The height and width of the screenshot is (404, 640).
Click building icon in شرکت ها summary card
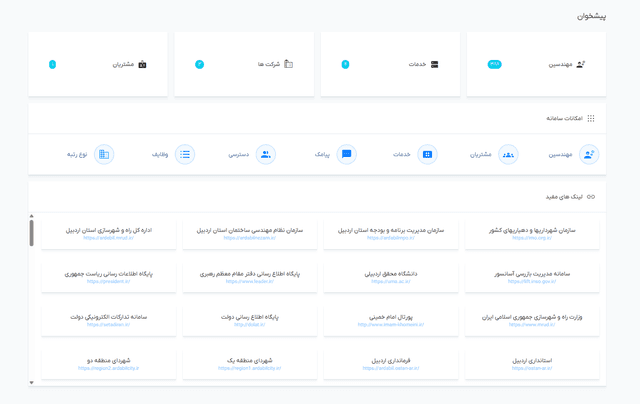289,64
